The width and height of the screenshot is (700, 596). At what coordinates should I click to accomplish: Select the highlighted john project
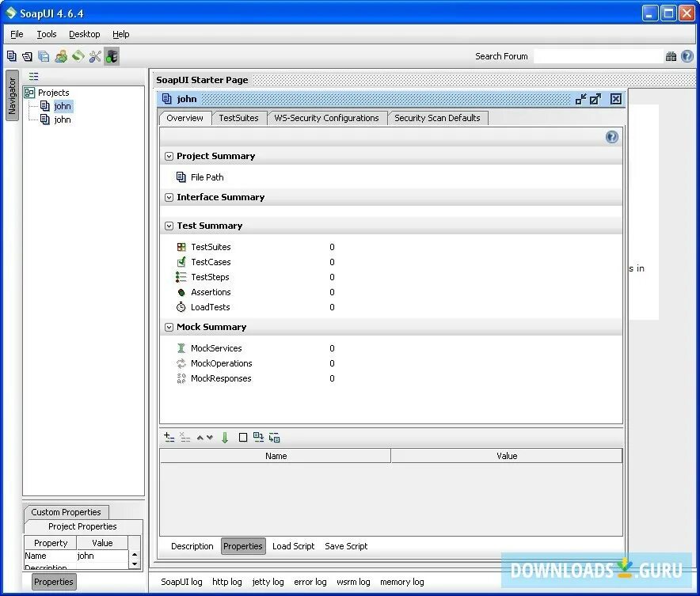pos(63,106)
